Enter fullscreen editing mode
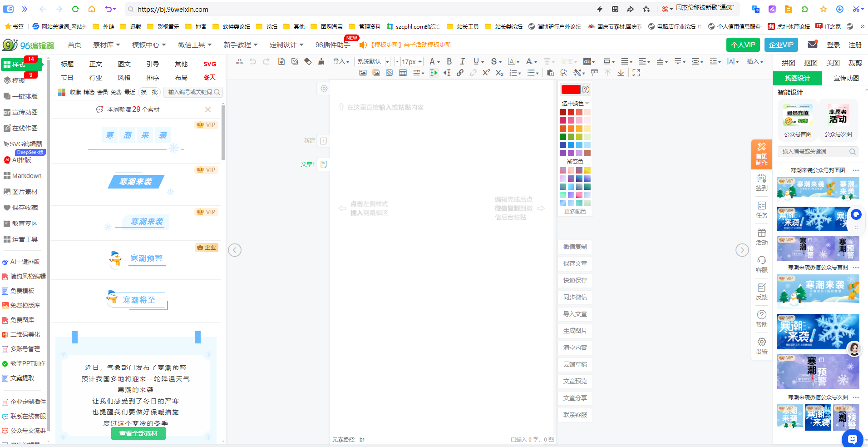This screenshot has width=868, height=447. [636, 73]
